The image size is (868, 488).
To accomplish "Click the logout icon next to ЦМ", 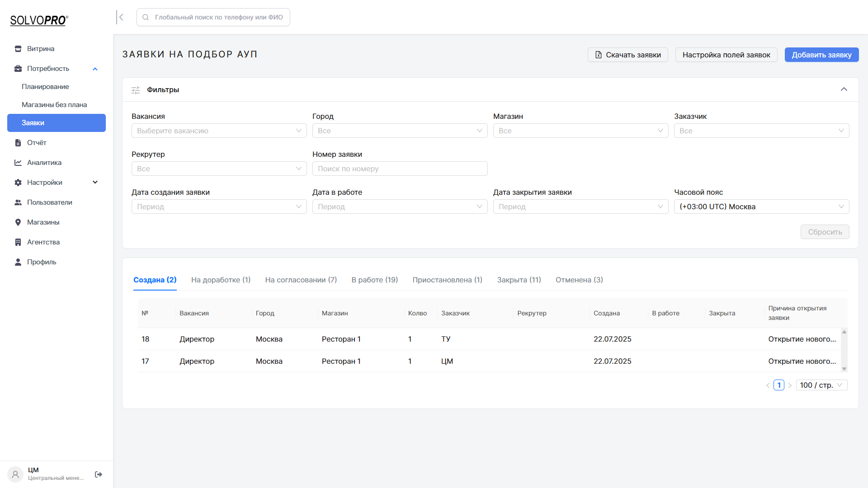I will coord(99,474).
